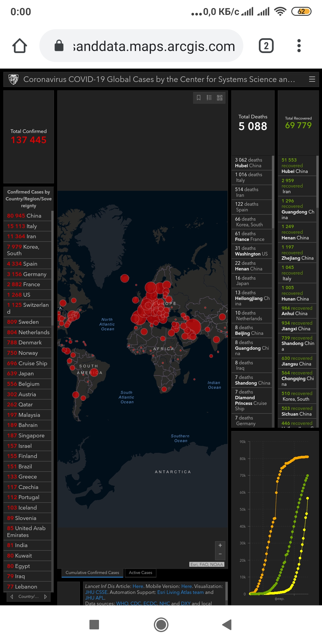Select 2 882 France row
Screen dimensions: 322x644
point(27,284)
